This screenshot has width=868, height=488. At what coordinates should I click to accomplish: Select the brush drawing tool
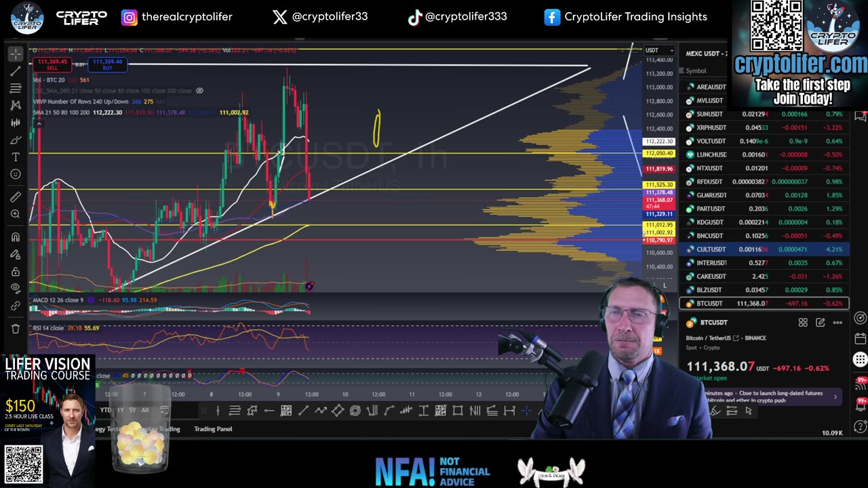[x=16, y=140]
